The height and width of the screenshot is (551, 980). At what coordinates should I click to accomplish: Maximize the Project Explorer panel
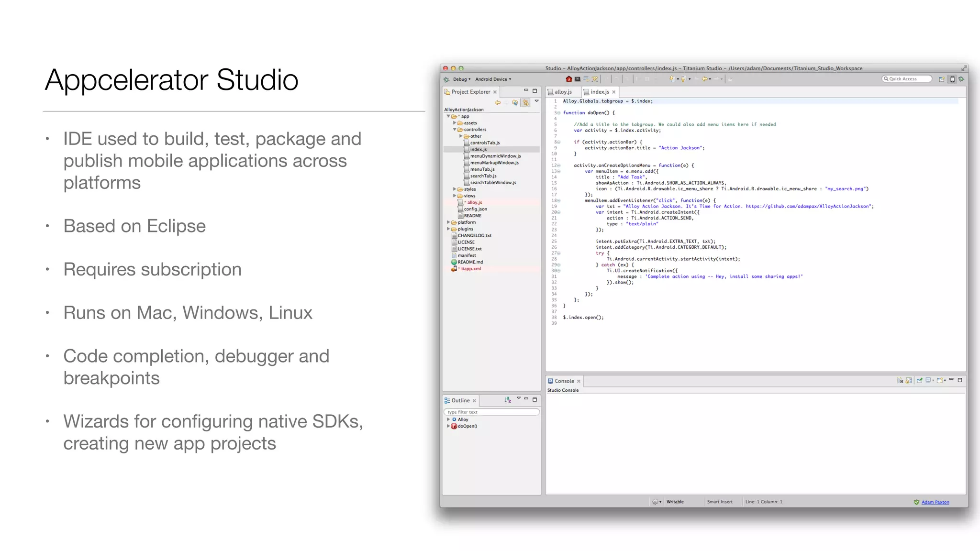pyautogui.click(x=535, y=91)
